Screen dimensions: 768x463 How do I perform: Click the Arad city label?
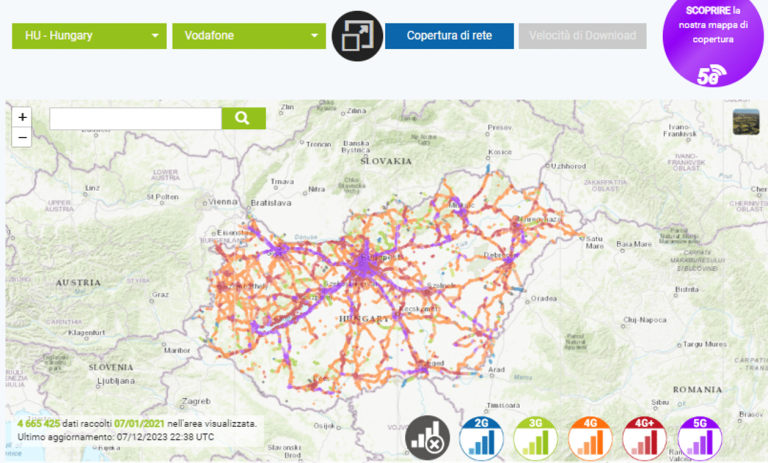(x=497, y=369)
